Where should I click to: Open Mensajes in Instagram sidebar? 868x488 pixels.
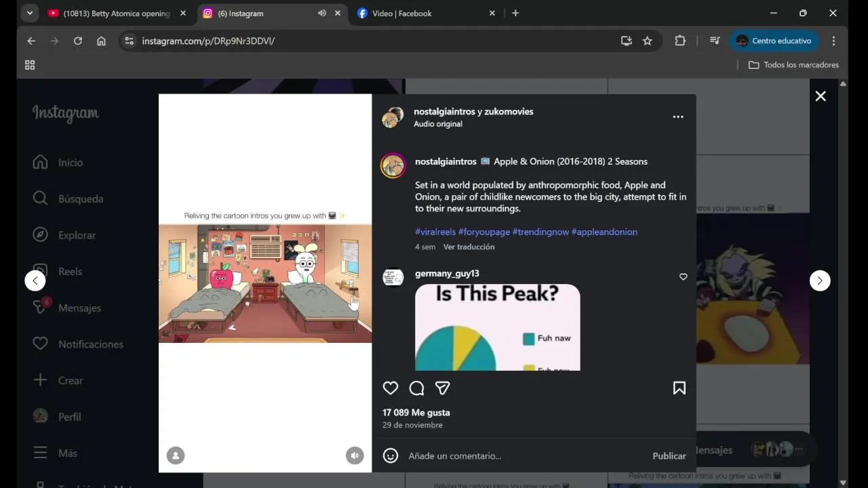coord(66,308)
